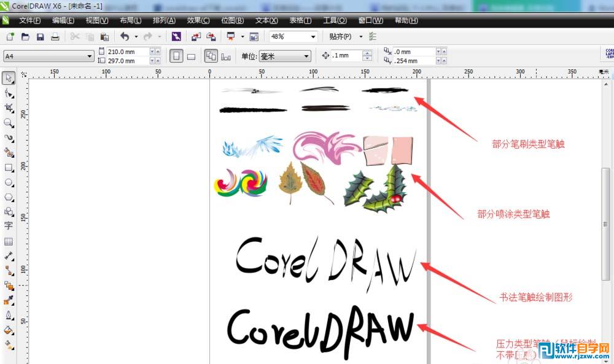Expand the redo history dropdown arrow
The height and width of the screenshot is (364, 614).
coord(160,37)
